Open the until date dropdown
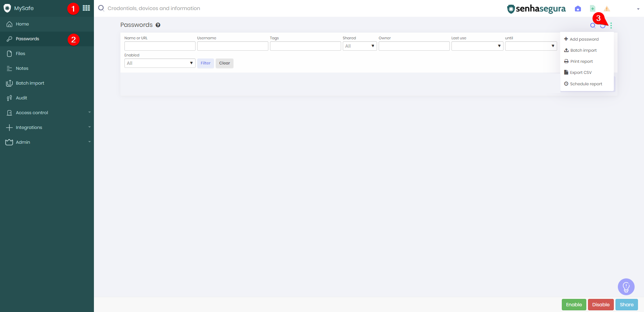 click(531, 46)
